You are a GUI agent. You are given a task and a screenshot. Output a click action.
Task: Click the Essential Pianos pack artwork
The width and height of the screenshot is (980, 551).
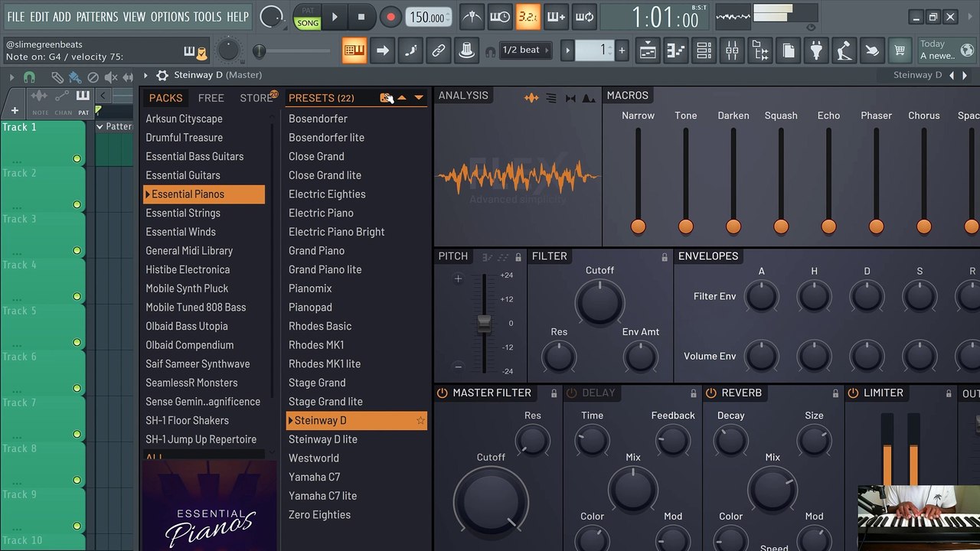[210, 506]
